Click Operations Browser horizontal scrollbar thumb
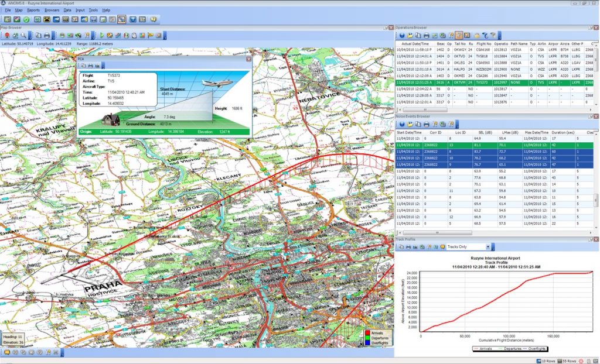 [425, 110]
